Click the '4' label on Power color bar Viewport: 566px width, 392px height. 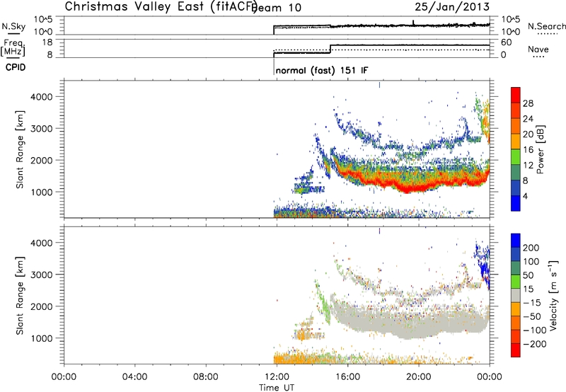525,196
